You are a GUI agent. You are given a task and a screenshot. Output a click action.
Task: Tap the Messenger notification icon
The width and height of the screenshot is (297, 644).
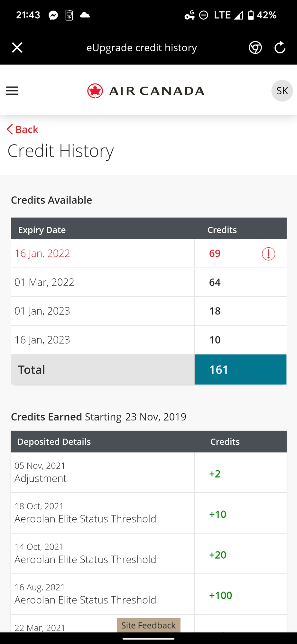tap(53, 15)
